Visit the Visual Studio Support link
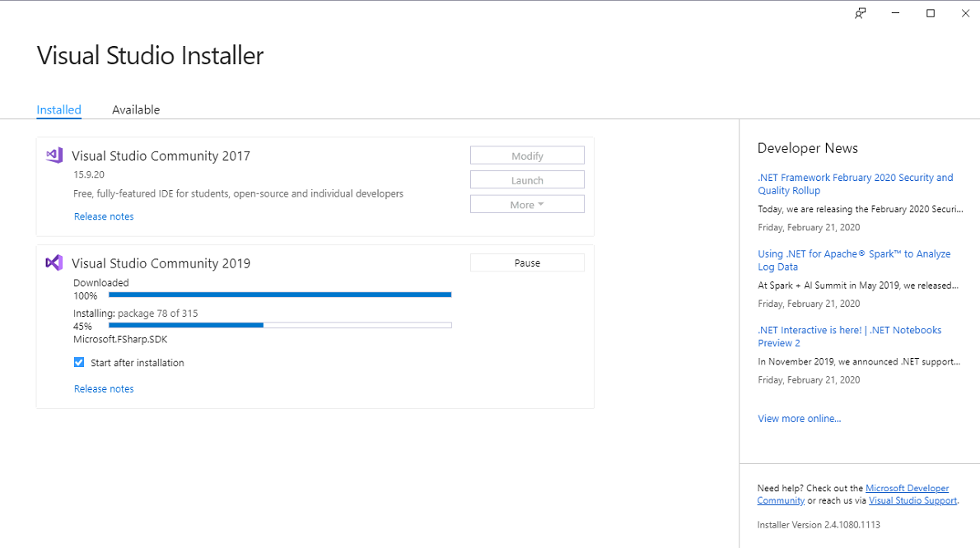This screenshot has width=980, height=548. coord(912,500)
